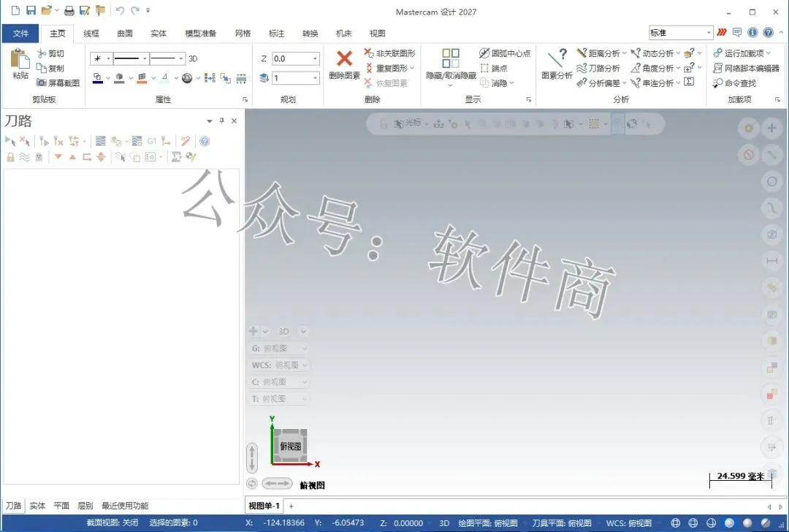The image size is (789, 532).
Task: Click 刀具平面: 俯视图 in status bar
Action: coord(562,523)
